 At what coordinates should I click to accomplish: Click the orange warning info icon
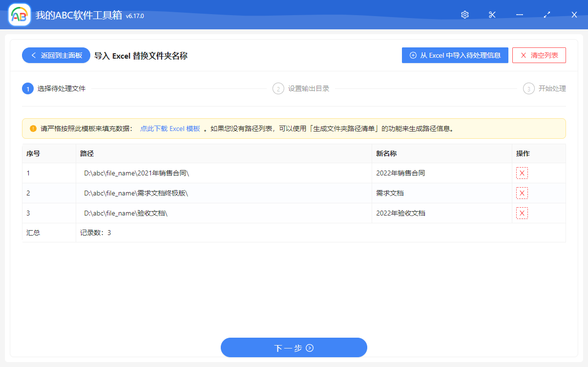pyautogui.click(x=33, y=129)
